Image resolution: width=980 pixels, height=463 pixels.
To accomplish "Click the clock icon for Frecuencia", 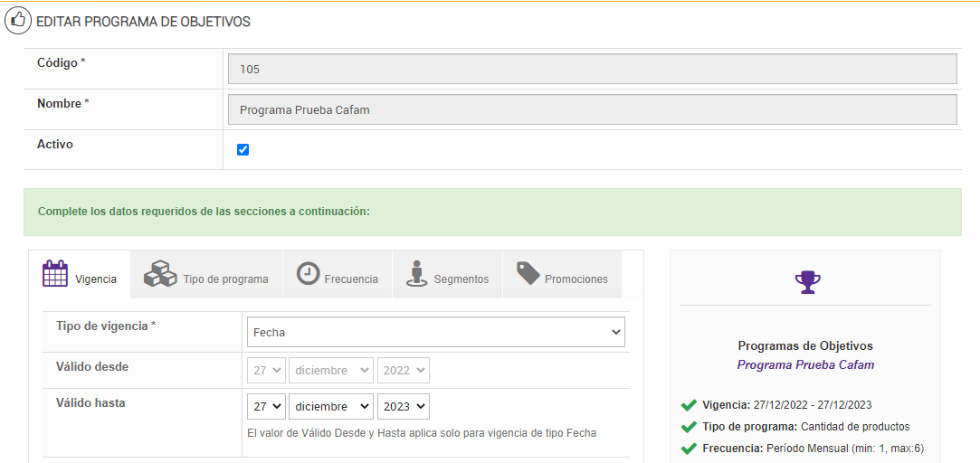I will click(309, 273).
